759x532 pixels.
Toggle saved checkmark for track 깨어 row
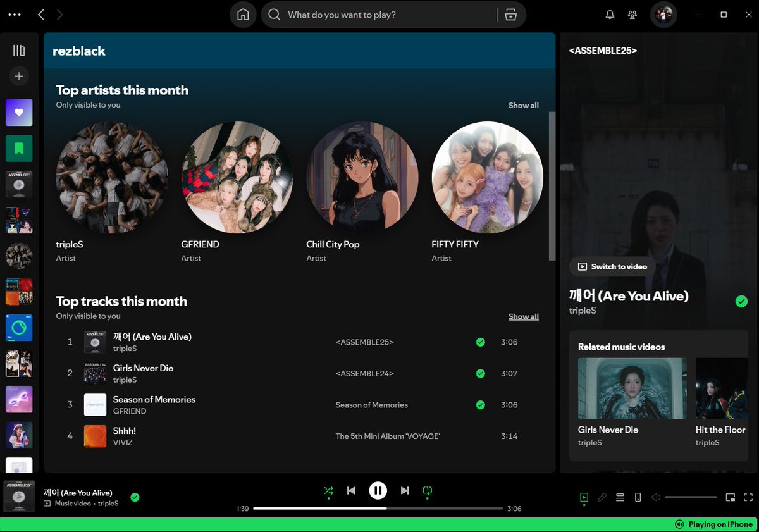[481, 342]
